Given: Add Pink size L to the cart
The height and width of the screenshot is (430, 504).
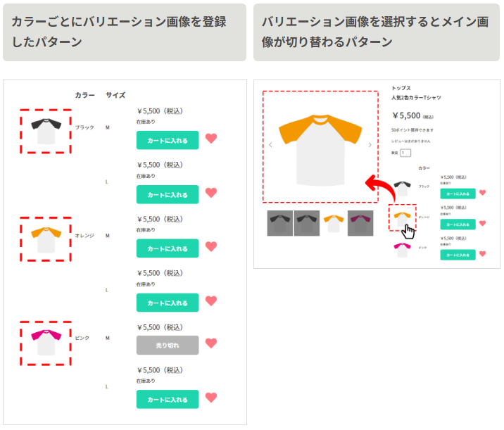Looking at the screenshot, I should (x=168, y=400).
